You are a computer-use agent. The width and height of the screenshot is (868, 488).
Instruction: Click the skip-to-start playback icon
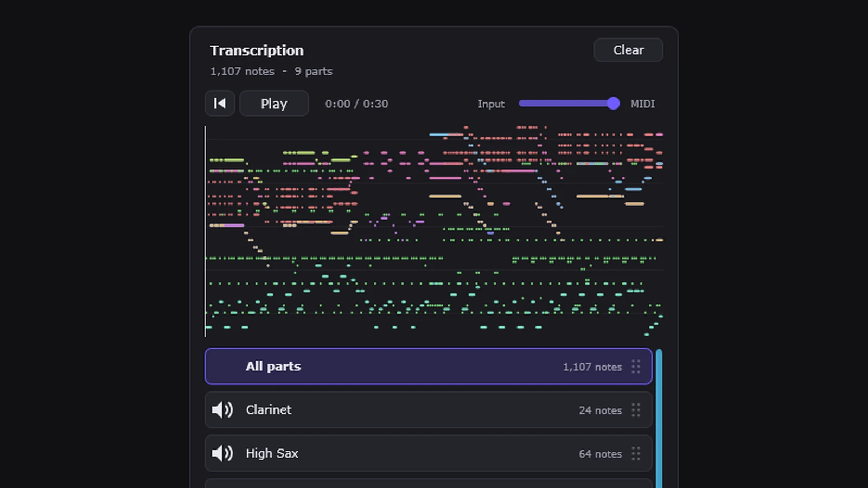pyautogui.click(x=220, y=103)
